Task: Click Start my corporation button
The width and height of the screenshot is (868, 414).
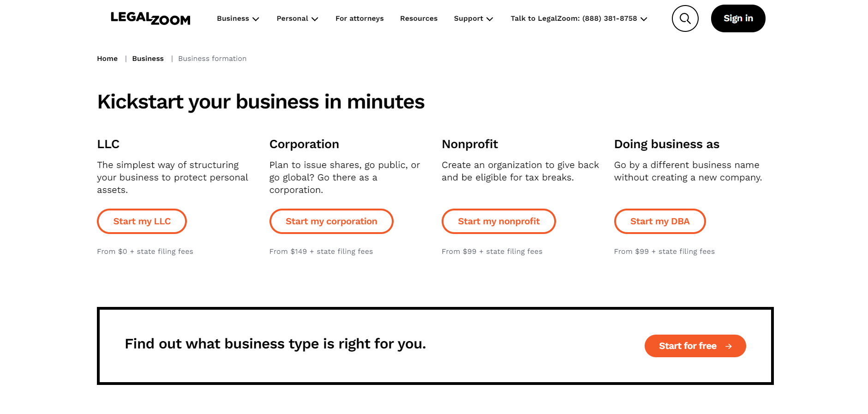Action: 331,222
